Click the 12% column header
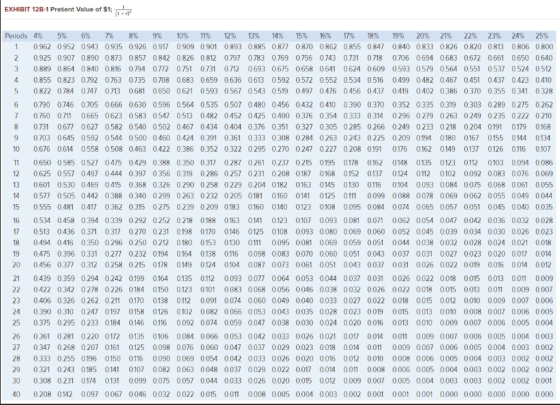 [x=230, y=36]
